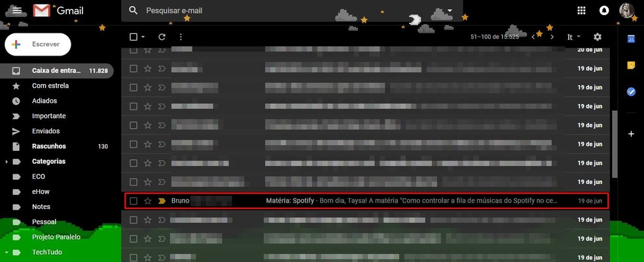Open the Categorias label
Screen dimensions: 644x262
pyautogui.click(x=48, y=161)
